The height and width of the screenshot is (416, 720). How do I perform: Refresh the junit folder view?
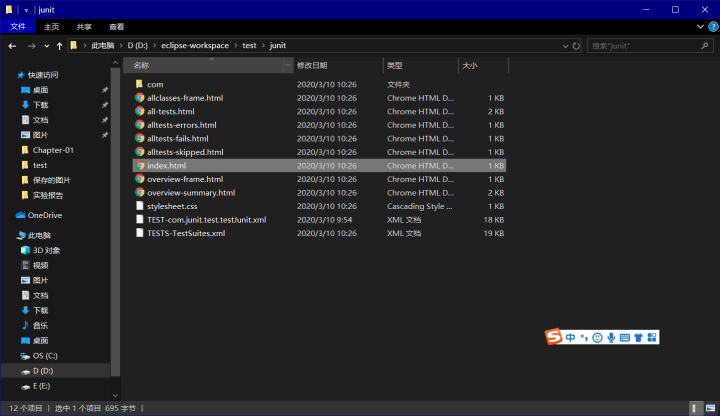[x=576, y=46]
